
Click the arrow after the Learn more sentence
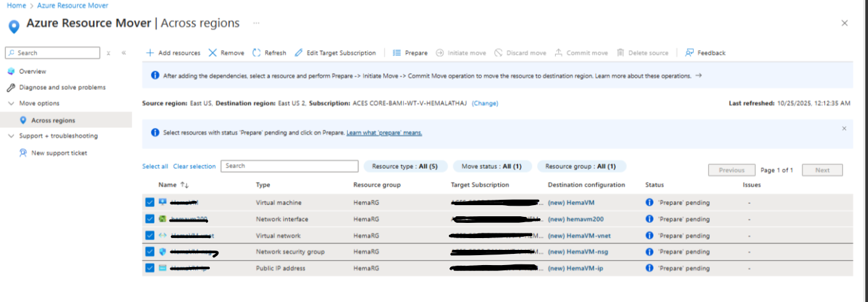[x=698, y=76]
